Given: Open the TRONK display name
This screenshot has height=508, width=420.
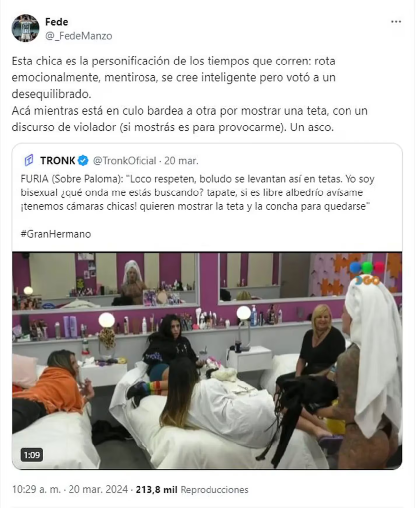Looking at the screenshot, I should coord(58,160).
